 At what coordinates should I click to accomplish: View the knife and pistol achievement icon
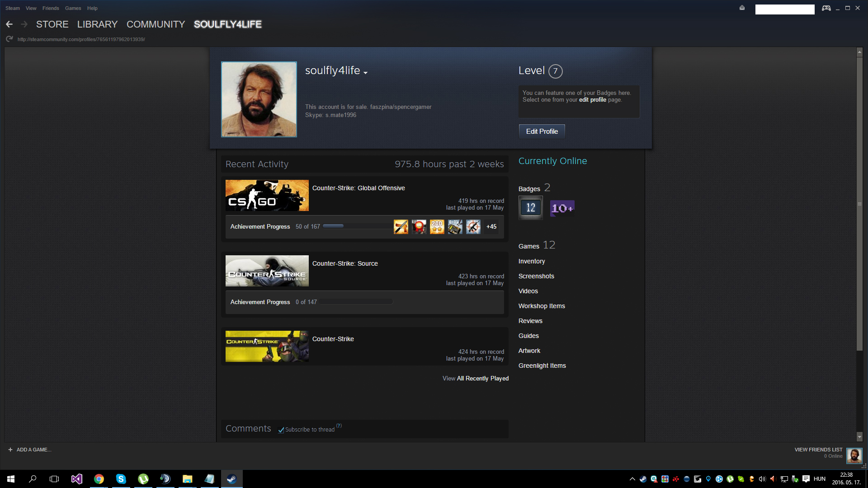coord(401,227)
